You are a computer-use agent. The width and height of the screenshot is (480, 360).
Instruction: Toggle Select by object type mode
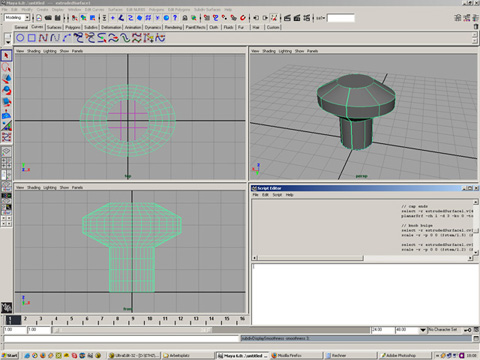pos(84,18)
